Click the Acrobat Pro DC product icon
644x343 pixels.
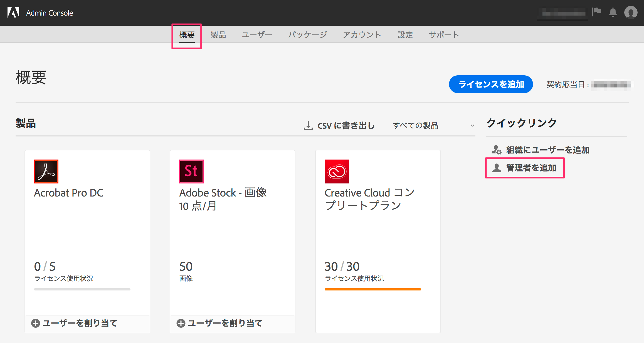coord(46,171)
